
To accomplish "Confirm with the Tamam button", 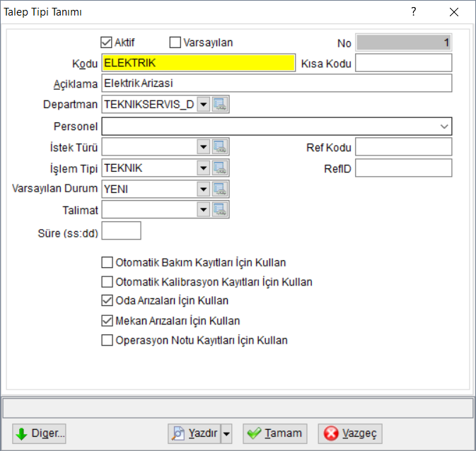I will click(275, 434).
